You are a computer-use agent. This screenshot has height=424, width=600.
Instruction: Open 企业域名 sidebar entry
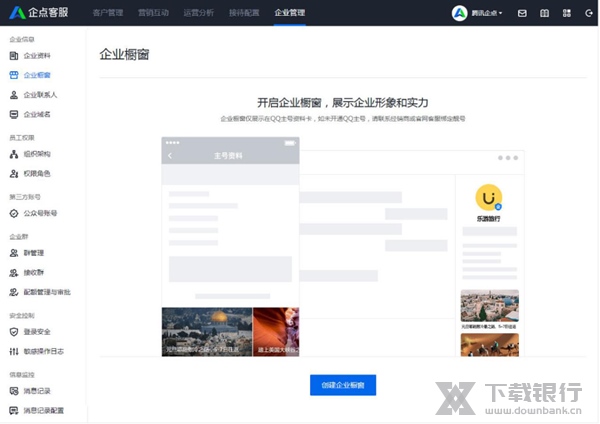pos(37,114)
